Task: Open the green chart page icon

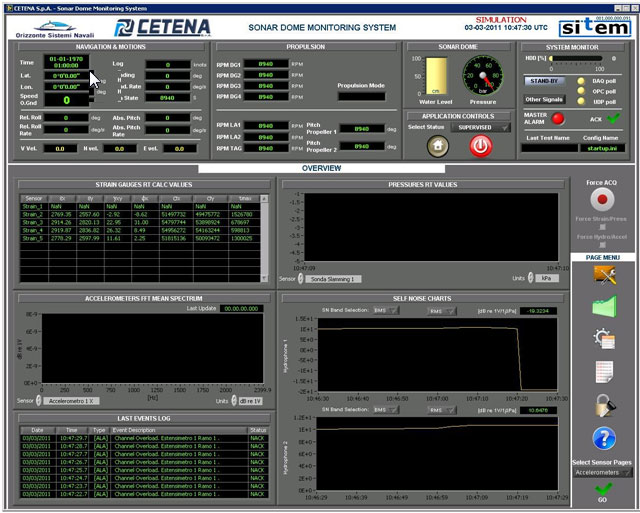Action: click(604, 306)
